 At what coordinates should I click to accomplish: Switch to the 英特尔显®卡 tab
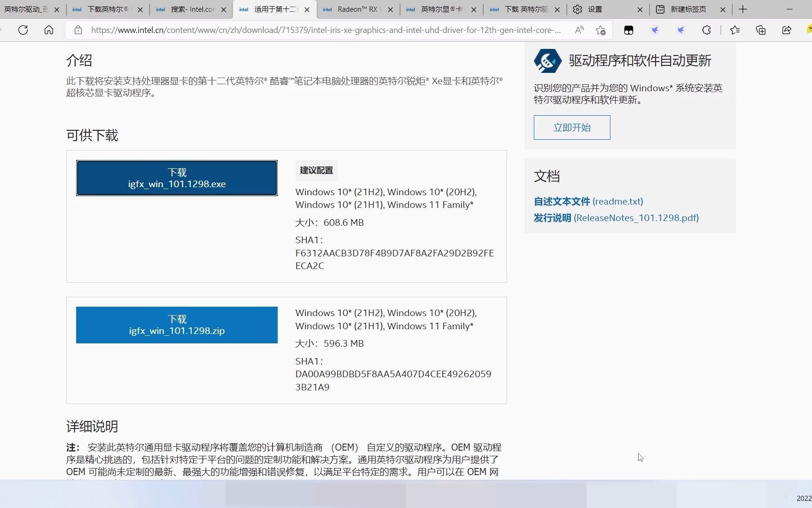[441, 9]
